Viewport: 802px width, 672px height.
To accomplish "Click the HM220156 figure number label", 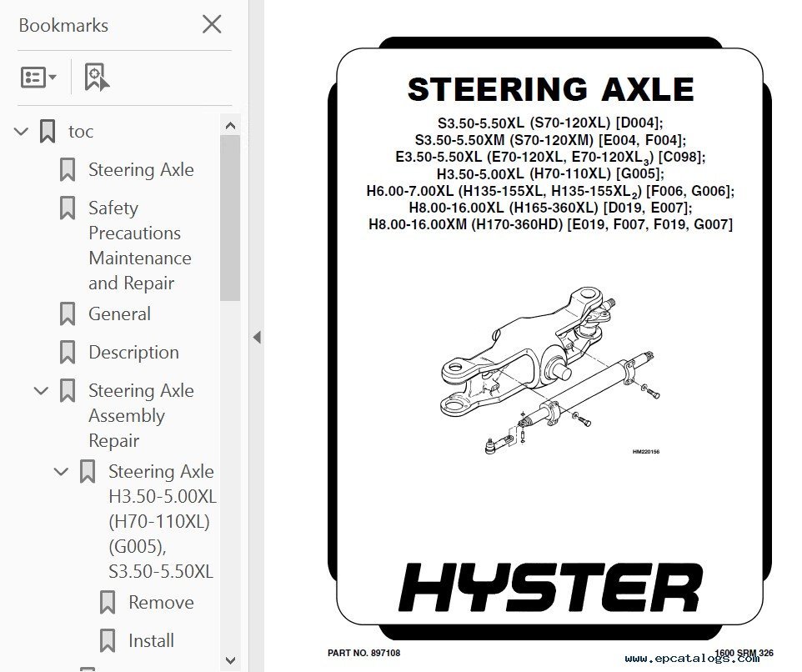I will point(646,452).
